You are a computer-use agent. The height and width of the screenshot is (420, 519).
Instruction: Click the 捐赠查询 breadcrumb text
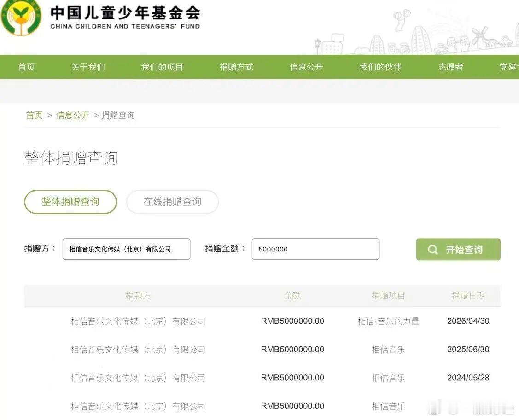118,115
